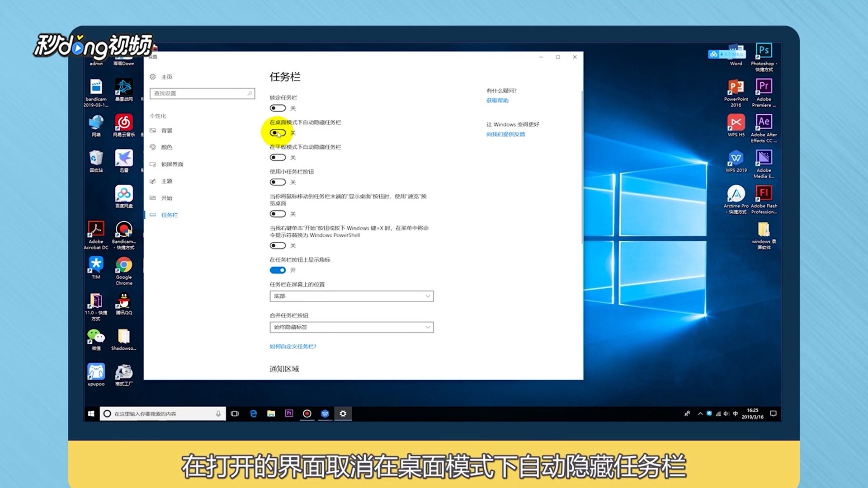Select 背景 in the settings sidebar
The image size is (868, 488).
(x=167, y=131)
